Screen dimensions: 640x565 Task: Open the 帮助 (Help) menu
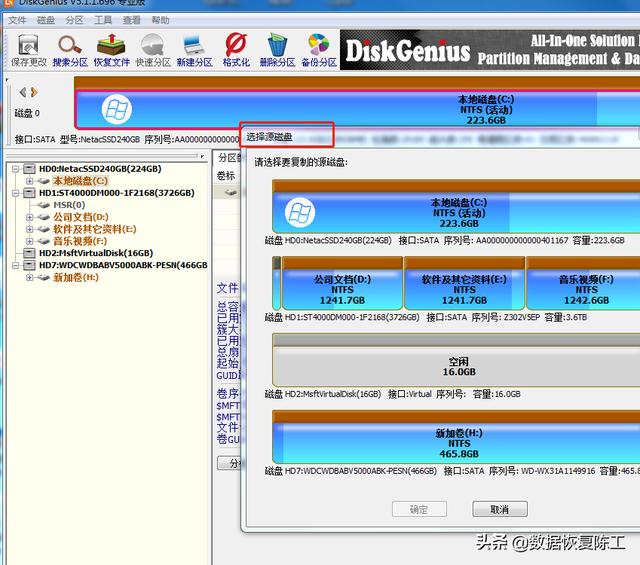(x=160, y=20)
